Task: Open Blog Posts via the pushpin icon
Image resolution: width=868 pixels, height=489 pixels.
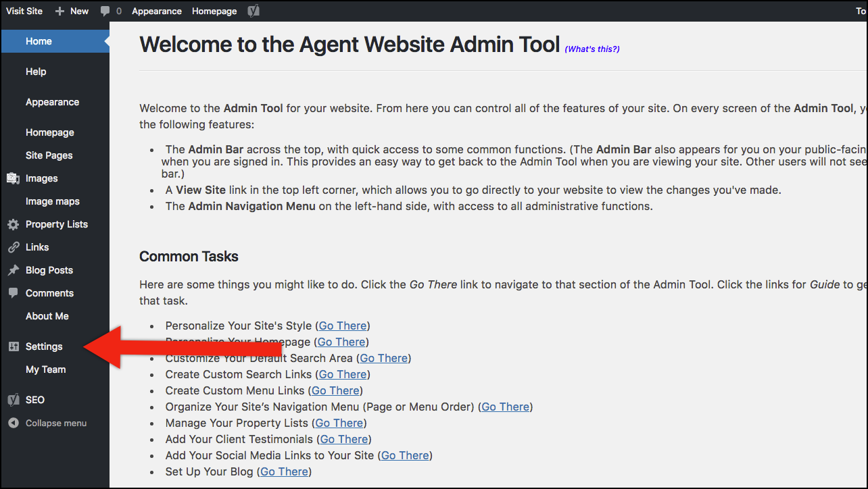Action: [x=12, y=269]
